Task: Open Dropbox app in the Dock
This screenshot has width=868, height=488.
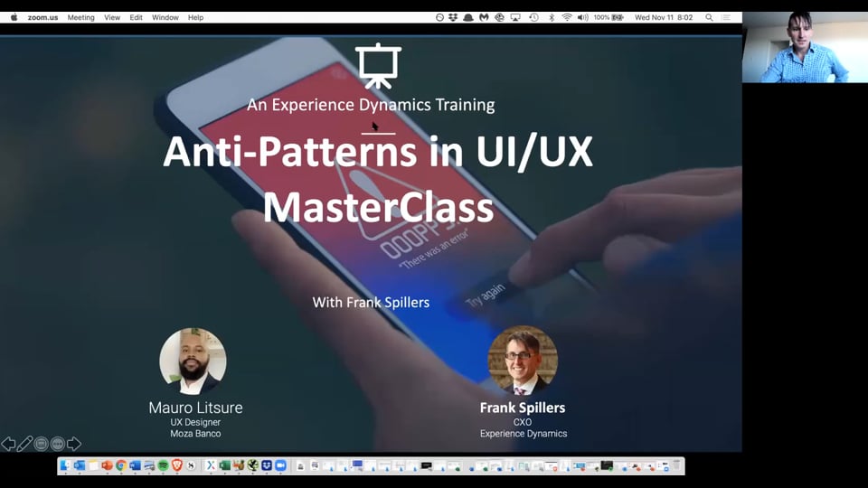Action: pyautogui.click(x=266, y=465)
